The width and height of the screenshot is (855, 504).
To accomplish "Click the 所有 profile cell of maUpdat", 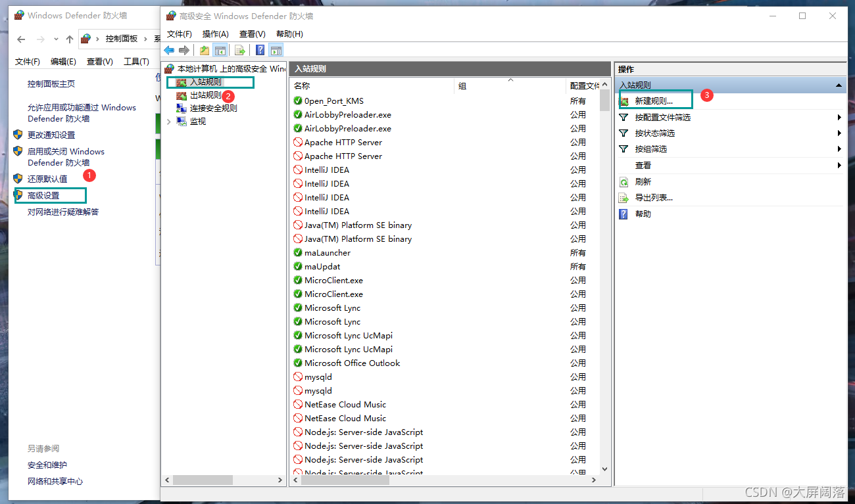I will 578,266.
